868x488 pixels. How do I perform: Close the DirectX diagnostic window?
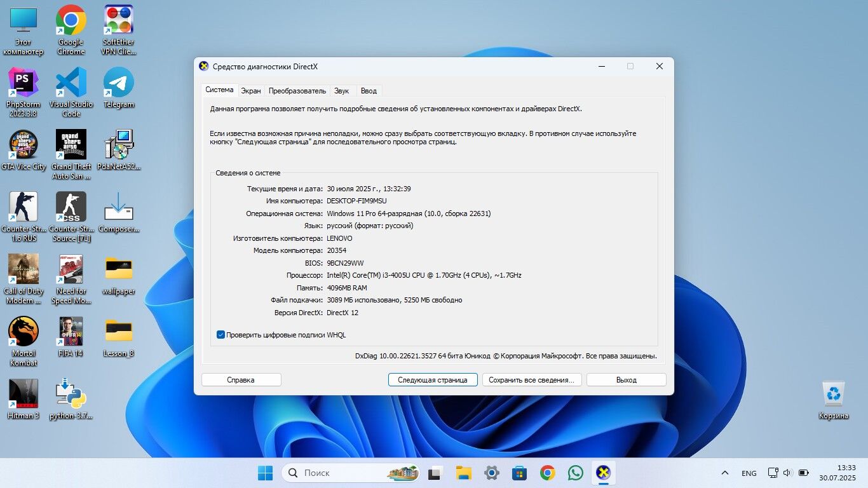coord(660,66)
